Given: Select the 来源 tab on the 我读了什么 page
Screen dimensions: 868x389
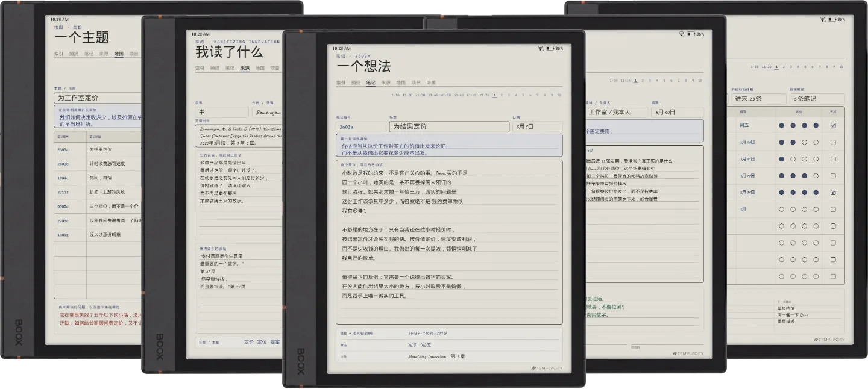Looking at the screenshot, I should [x=245, y=68].
